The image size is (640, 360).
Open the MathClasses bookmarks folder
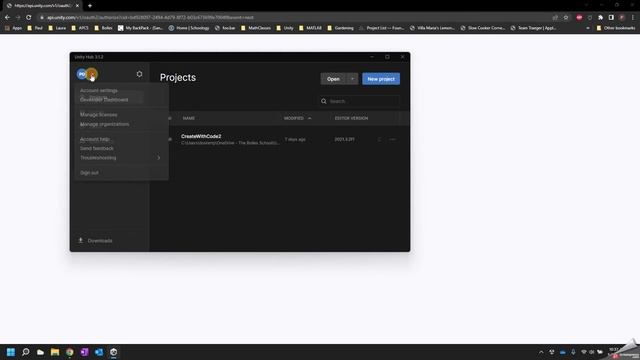coord(256,28)
